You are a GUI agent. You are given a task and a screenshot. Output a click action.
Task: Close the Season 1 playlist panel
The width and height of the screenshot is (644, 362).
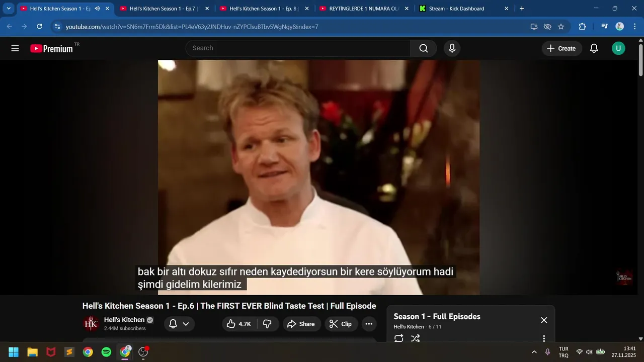tap(544, 320)
